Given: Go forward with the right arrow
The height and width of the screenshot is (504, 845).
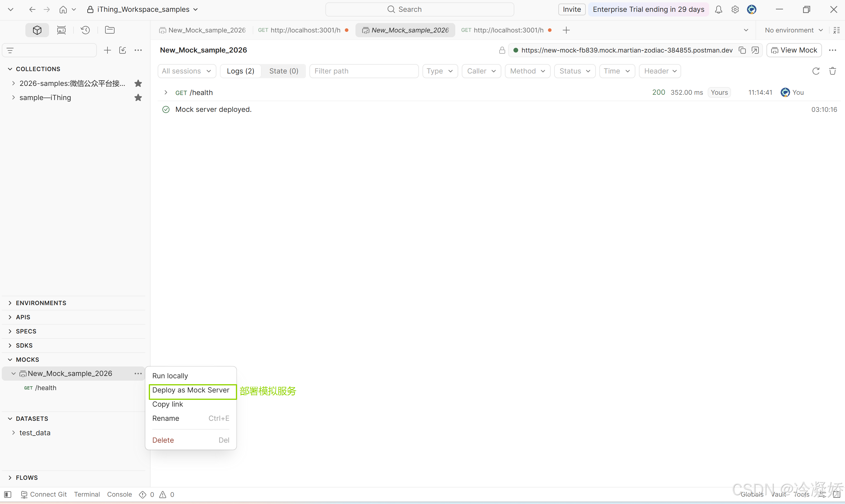Looking at the screenshot, I should pyautogui.click(x=47, y=9).
